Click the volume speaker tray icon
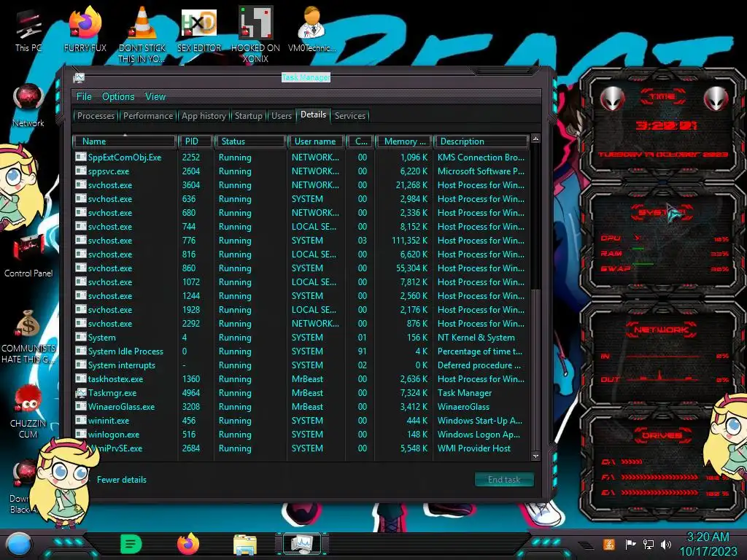Screen dimensions: 747x560 [x=666, y=544]
